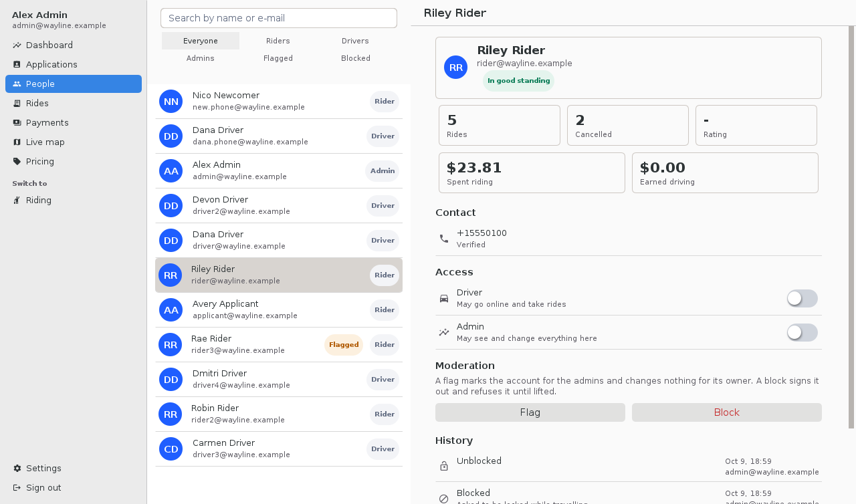Open Rides via its sidebar icon

pos(17,104)
